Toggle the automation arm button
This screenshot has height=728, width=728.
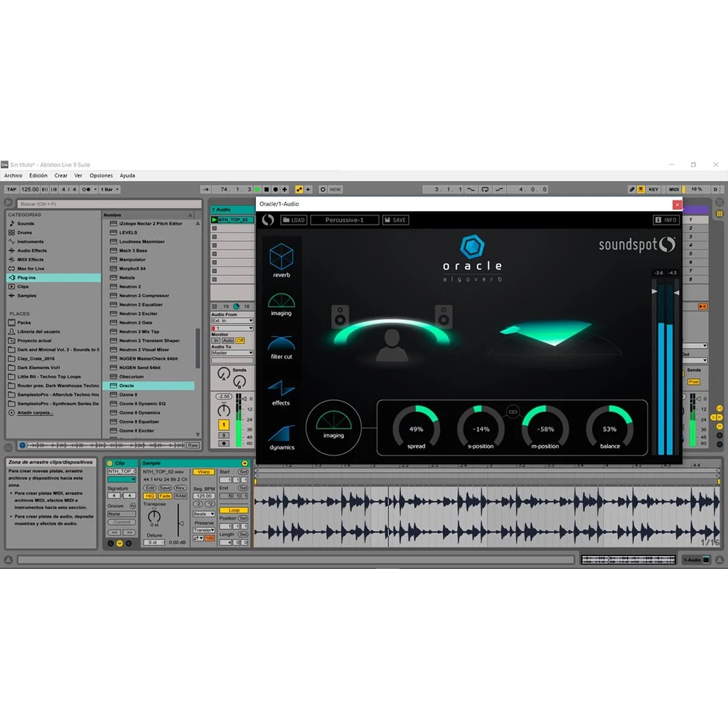(299, 189)
